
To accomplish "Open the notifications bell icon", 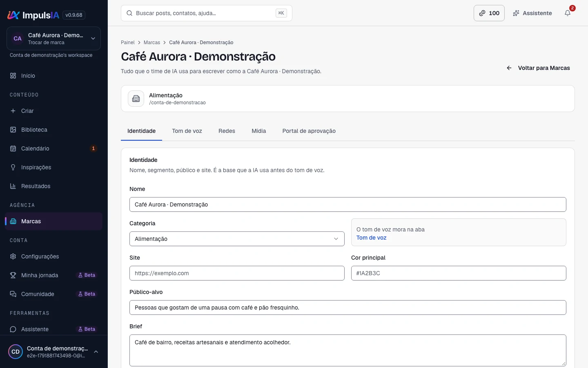I will click(568, 13).
